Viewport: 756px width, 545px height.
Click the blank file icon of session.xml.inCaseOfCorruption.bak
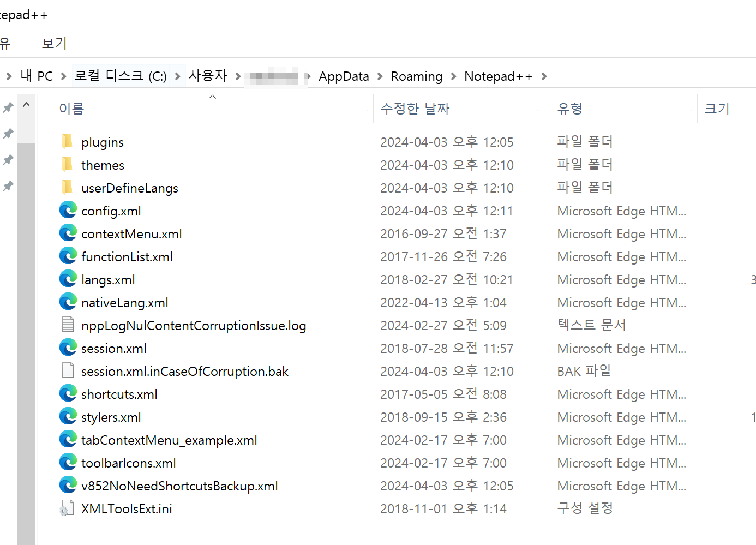click(68, 370)
